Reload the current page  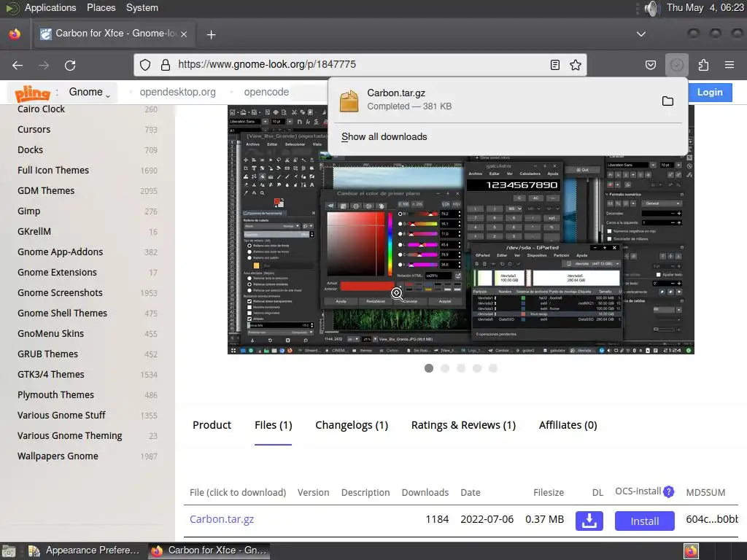click(x=70, y=65)
